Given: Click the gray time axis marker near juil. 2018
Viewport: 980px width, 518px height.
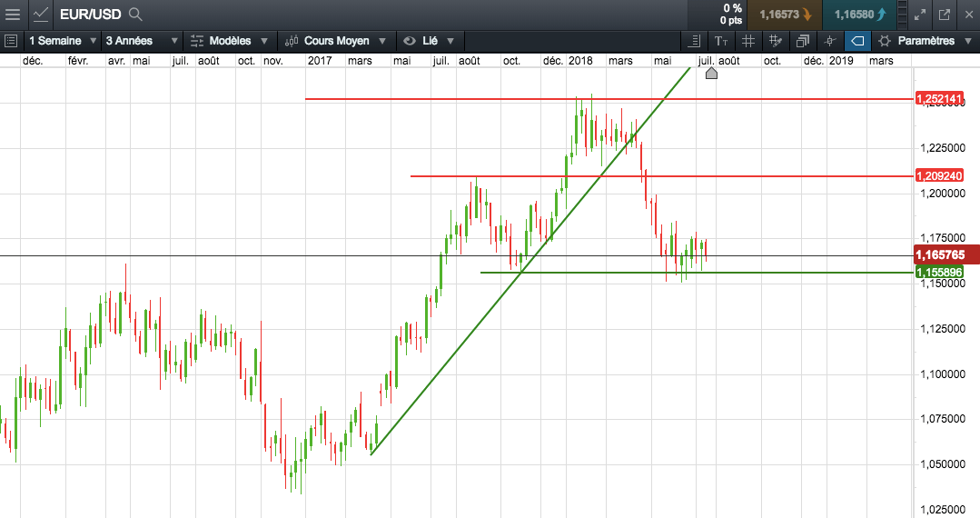Looking at the screenshot, I should (x=711, y=74).
